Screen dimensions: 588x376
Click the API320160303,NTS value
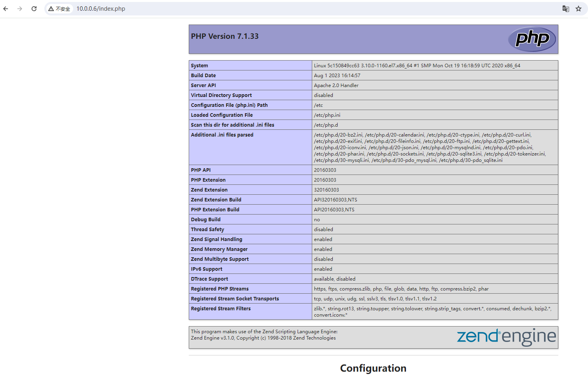pyautogui.click(x=336, y=200)
